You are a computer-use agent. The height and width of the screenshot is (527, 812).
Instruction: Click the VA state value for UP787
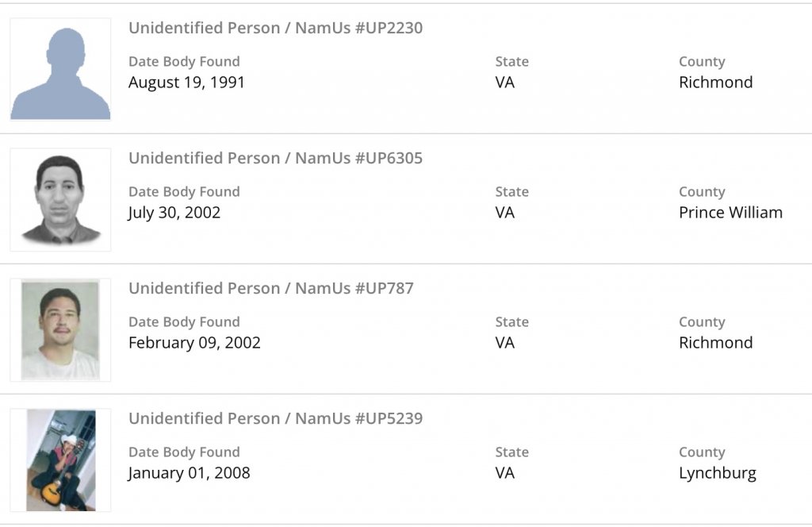pyautogui.click(x=504, y=343)
